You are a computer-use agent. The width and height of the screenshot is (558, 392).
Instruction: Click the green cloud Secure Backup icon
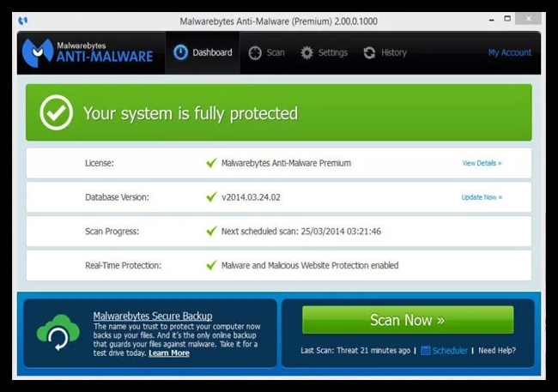pos(58,332)
